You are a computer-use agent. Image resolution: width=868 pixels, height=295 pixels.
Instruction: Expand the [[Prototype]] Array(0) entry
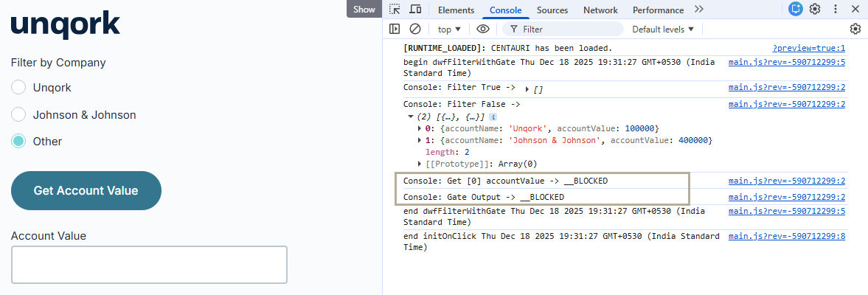[x=420, y=164]
